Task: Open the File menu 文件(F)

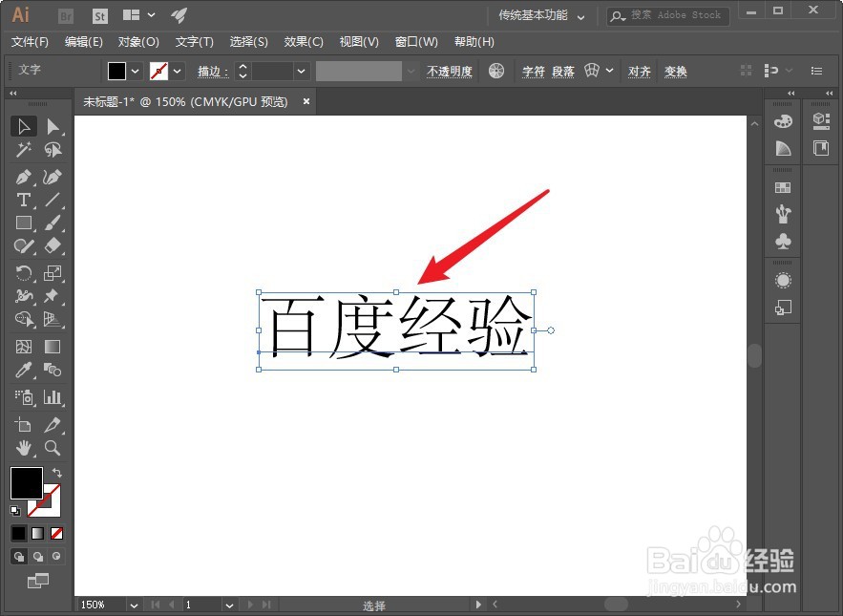Action: click(31, 42)
